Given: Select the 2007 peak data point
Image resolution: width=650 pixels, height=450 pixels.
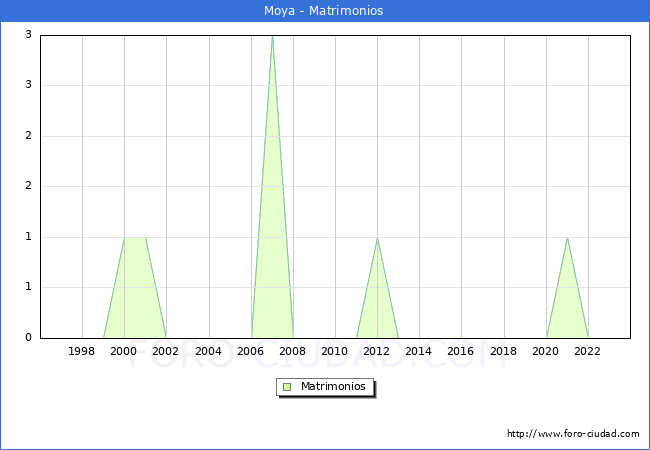Looking at the screenshot, I should [272, 37].
